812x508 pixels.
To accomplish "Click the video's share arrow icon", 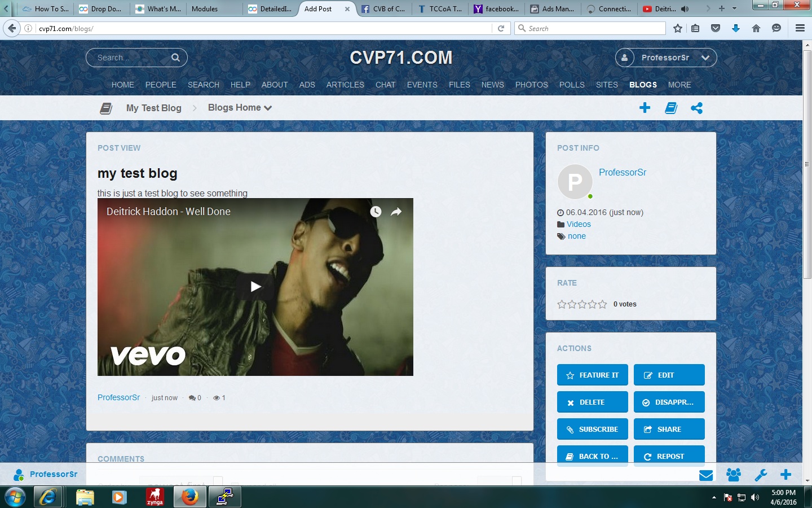I will 396,212.
